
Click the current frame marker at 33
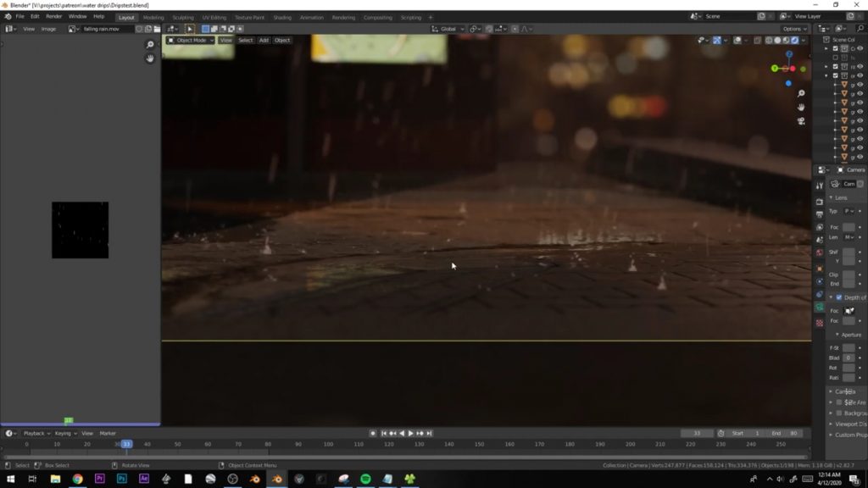click(x=126, y=444)
